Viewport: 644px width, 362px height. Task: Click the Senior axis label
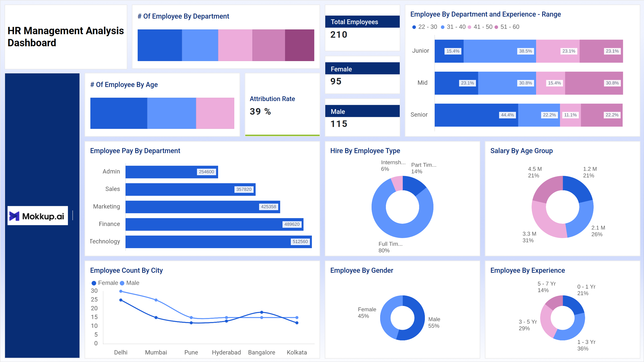click(x=419, y=115)
